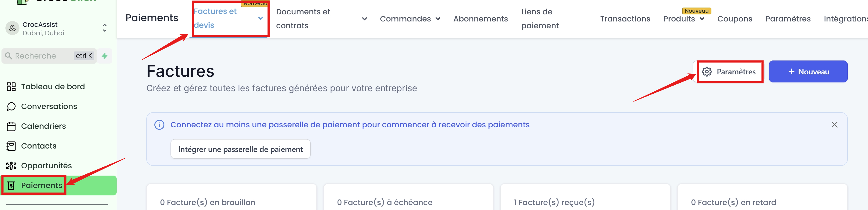
Task: Click the gear icon on Paramètres button
Action: click(x=707, y=71)
